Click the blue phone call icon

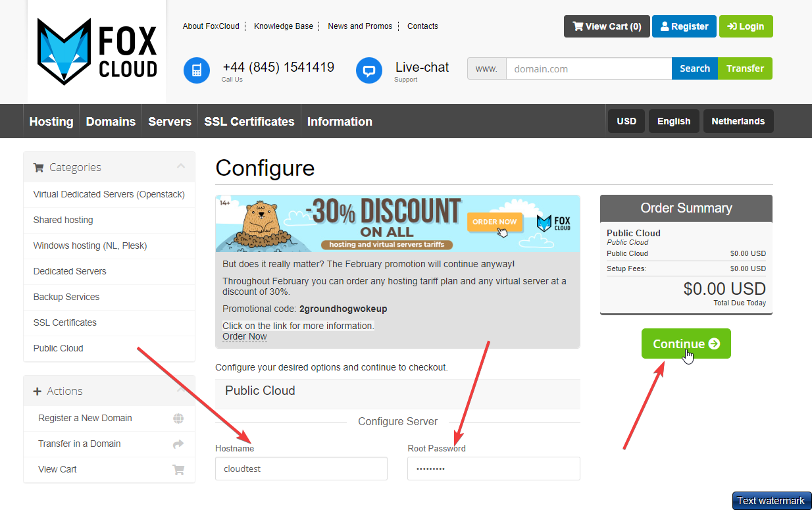[197, 70]
